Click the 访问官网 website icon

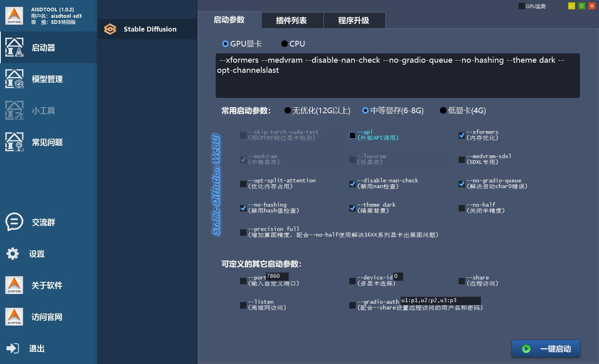pos(14,317)
